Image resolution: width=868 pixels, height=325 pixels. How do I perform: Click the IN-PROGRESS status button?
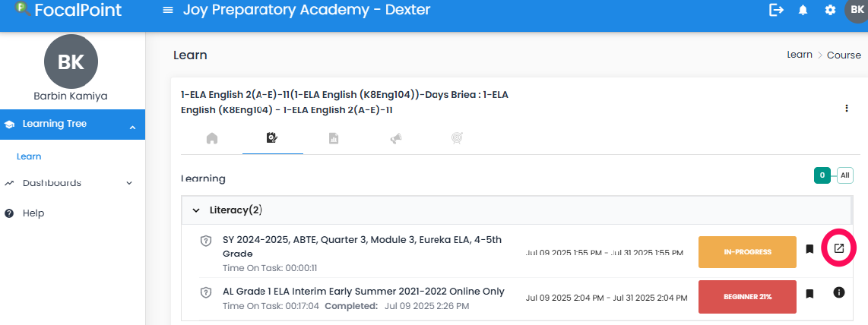[x=747, y=252]
